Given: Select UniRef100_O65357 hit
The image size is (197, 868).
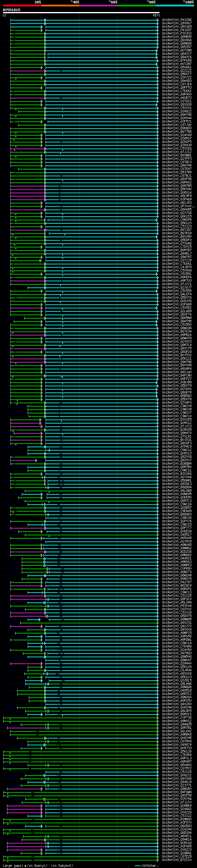Looking at the screenshot, I should point(176,47).
